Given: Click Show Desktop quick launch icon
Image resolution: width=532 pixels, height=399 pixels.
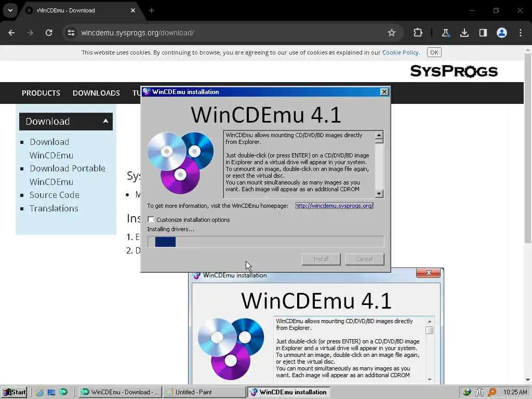Looking at the screenshot, I should point(51,392).
